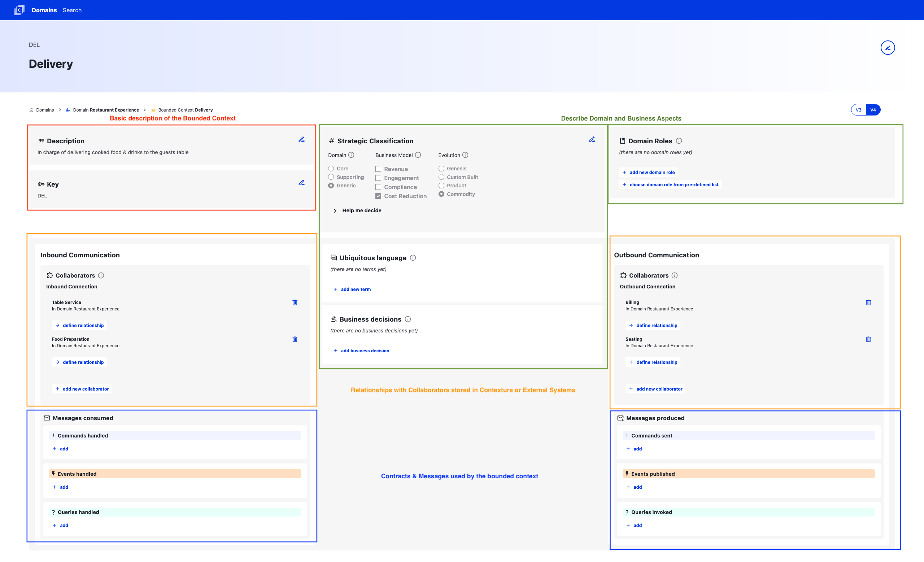Delete Seating outbound collaborator trash icon

point(868,339)
